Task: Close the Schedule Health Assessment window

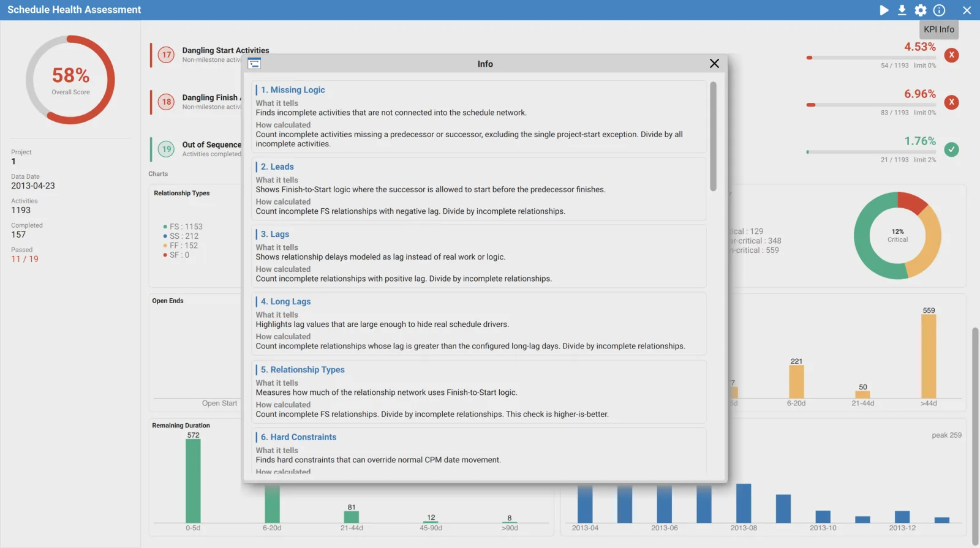Action: pos(967,10)
